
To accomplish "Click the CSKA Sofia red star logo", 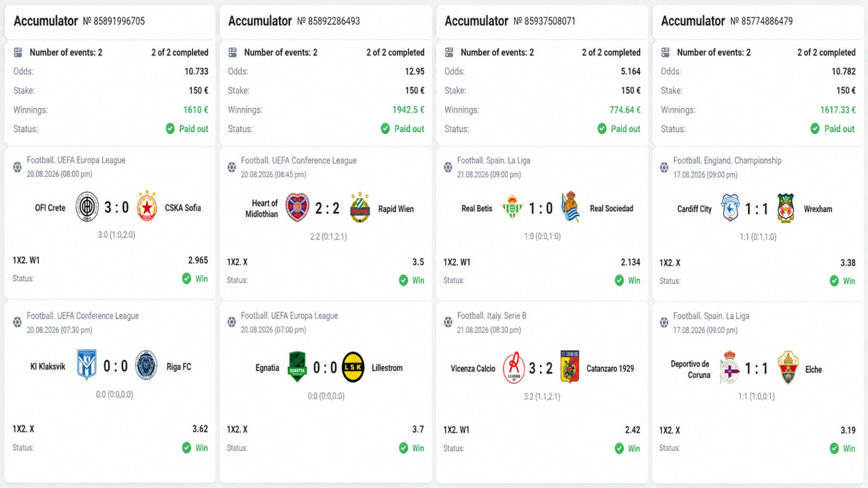I will 147,206.
